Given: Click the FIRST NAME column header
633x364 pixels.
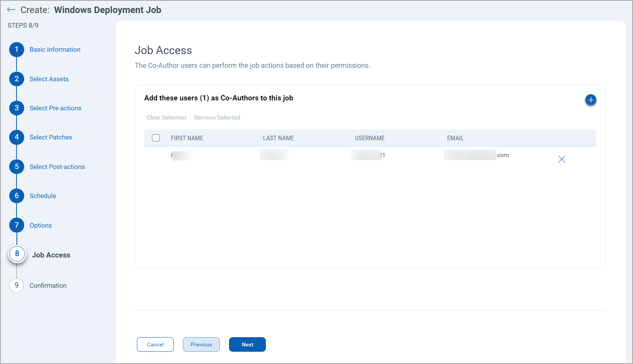Looking at the screenshot, I should [x=187, y=138].
